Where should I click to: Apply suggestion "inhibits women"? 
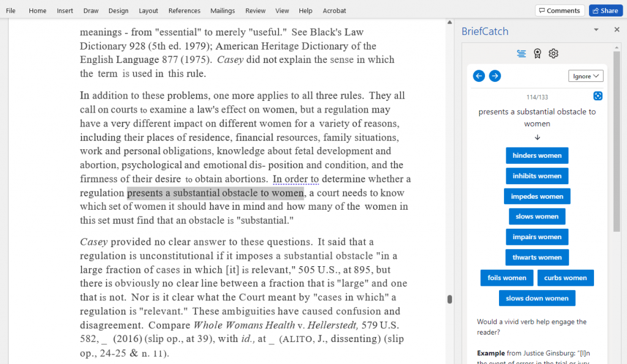pyautogui.click(x=537, y=176)
